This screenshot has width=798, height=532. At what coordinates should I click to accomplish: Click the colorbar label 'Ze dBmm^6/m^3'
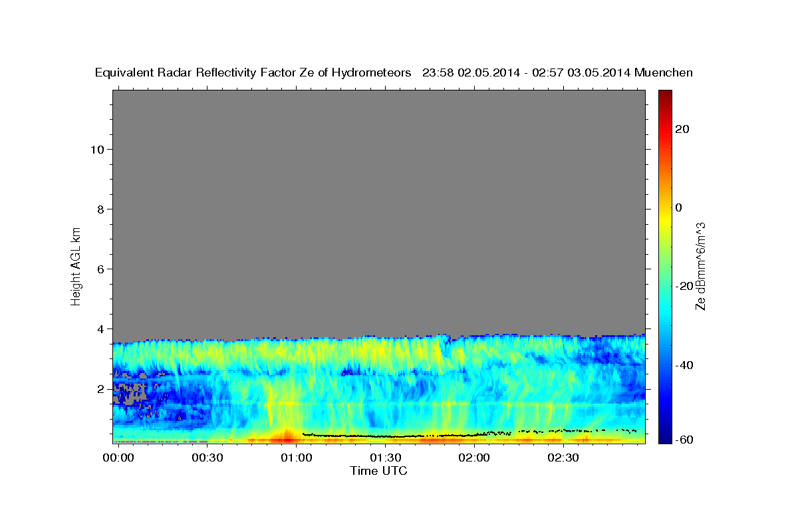pos(700,266)
